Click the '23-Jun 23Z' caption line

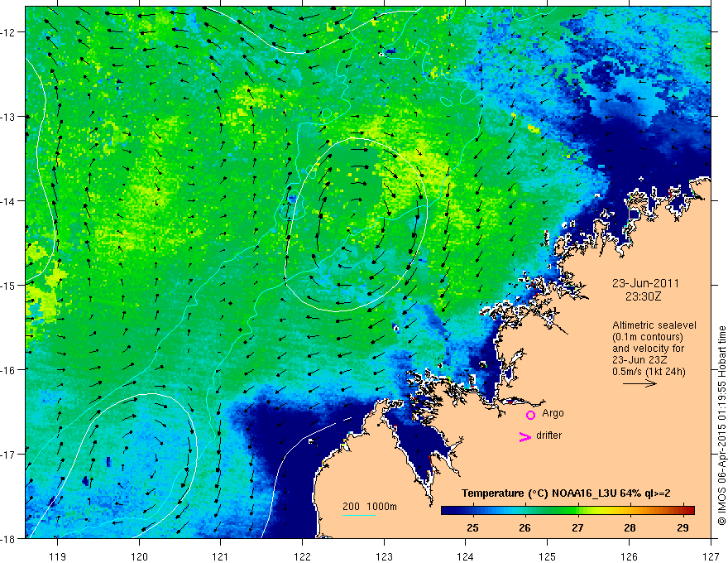[x=638, y=360]
